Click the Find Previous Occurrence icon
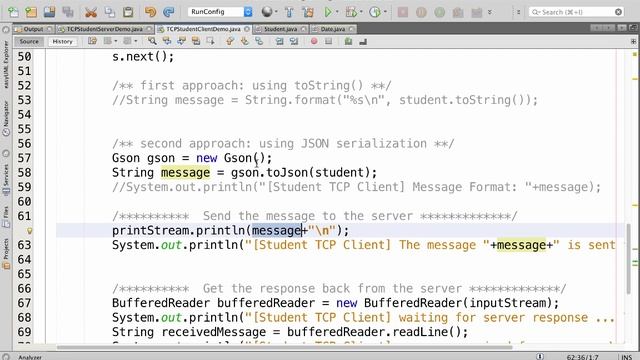This screenshot has height=360, width=640. point(167,41)
